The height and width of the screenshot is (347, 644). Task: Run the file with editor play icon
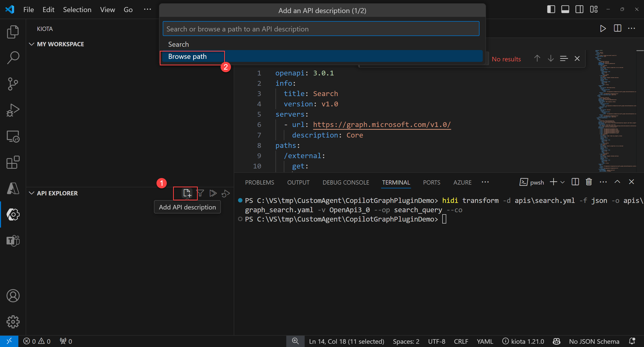(603, 28)
